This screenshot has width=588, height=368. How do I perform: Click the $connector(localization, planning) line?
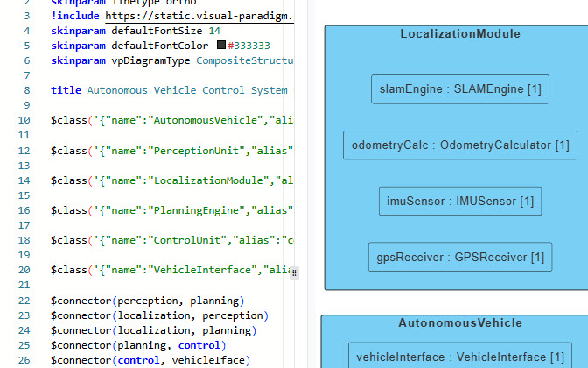click(154, 330)
